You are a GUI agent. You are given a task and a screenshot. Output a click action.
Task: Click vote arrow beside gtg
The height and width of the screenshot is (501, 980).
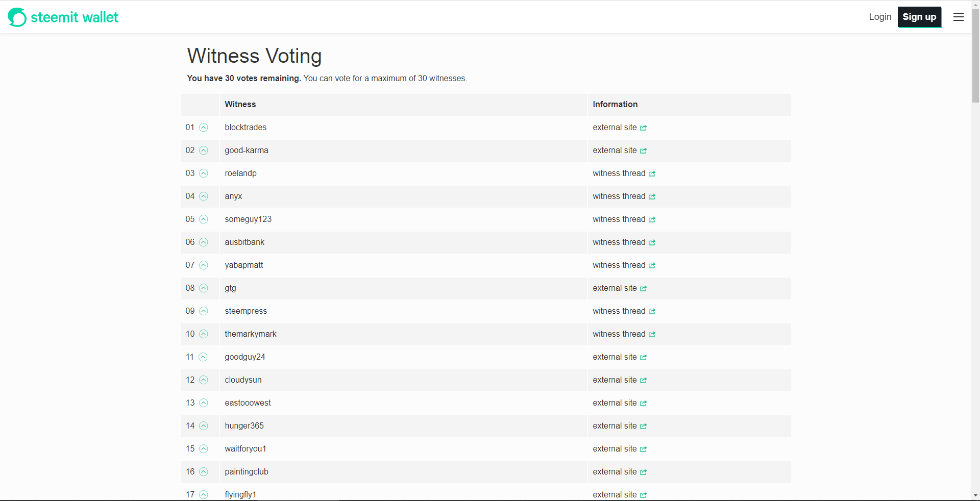coord(204,288)
